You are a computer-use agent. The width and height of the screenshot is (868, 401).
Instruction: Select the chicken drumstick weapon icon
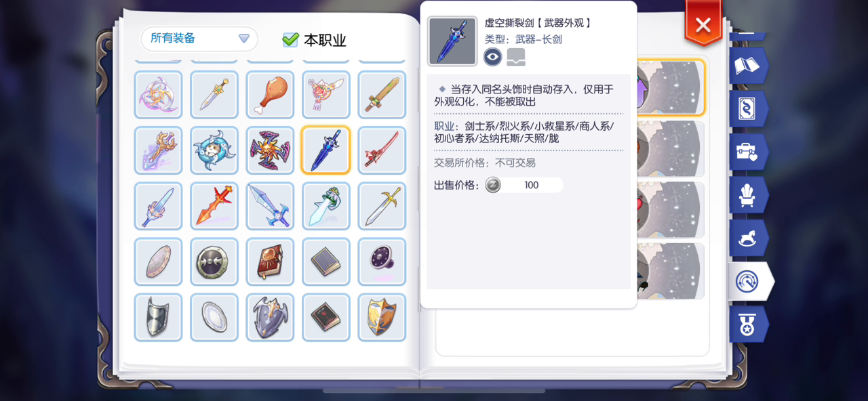pos(270,95)
